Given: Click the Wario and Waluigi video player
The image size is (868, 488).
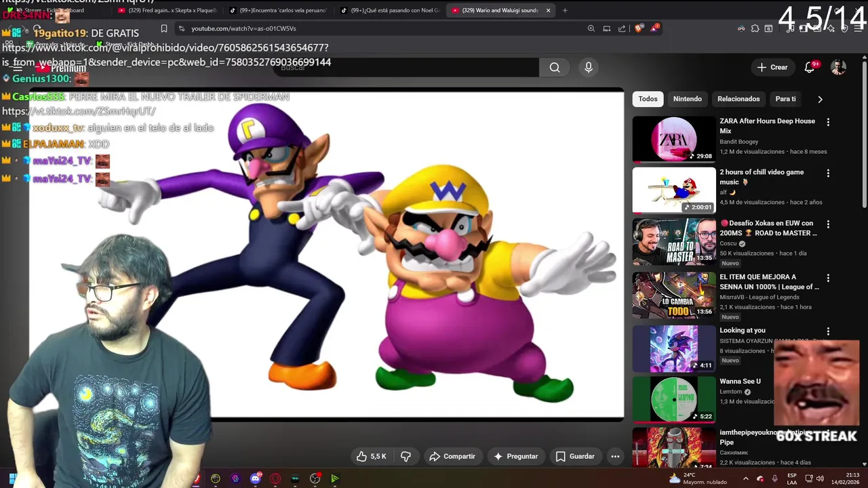Looking at the screenshot, I should 326,255.
